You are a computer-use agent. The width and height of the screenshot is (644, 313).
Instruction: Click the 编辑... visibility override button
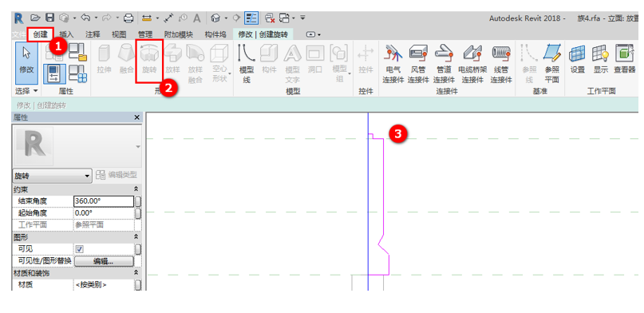[x=104, y=261]
